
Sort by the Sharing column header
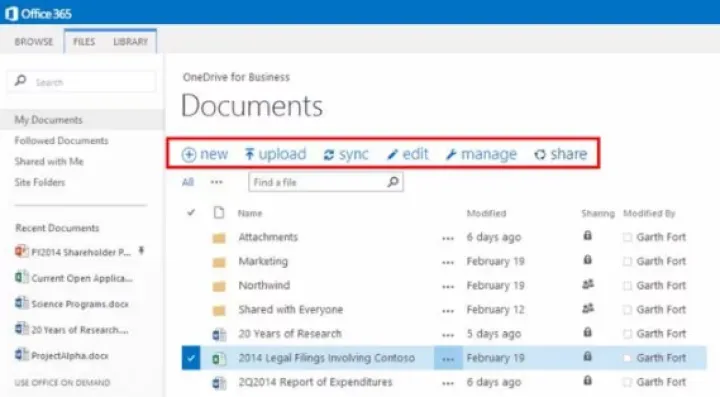(x=598, y=213)
